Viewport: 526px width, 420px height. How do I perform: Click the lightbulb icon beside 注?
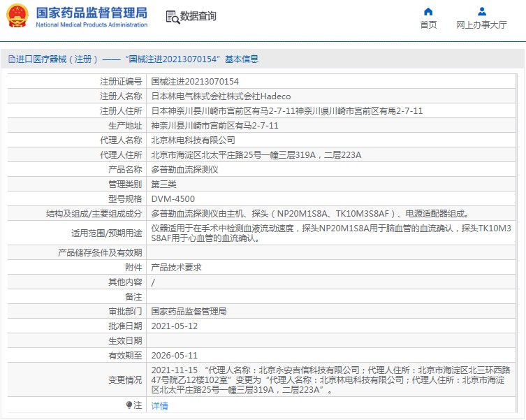point(129,405)
